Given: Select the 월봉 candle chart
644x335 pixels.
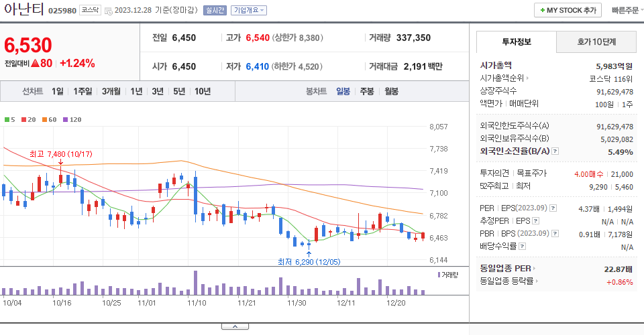Looking at the screenshot, I should pos(391,91).
